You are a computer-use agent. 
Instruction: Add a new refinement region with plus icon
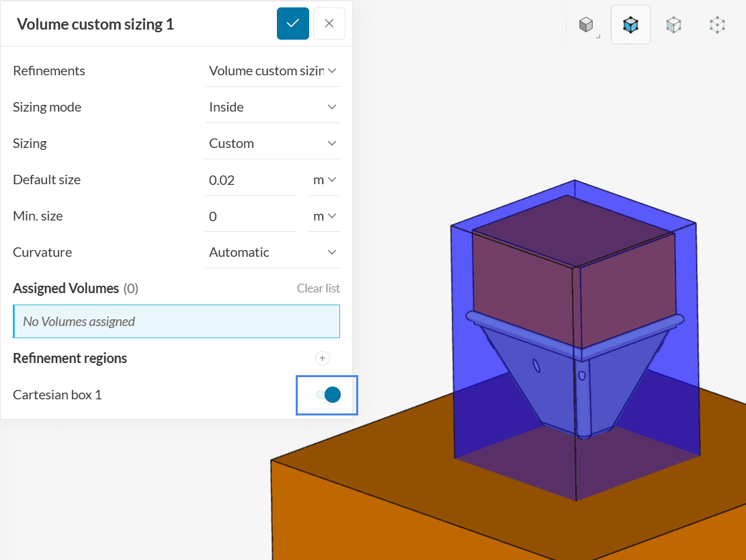[323, 358]
